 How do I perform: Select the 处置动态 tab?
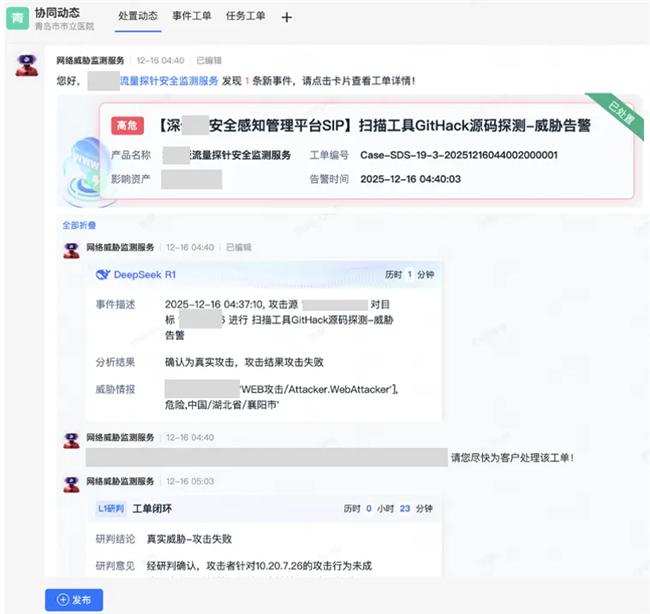click(139, 17)
